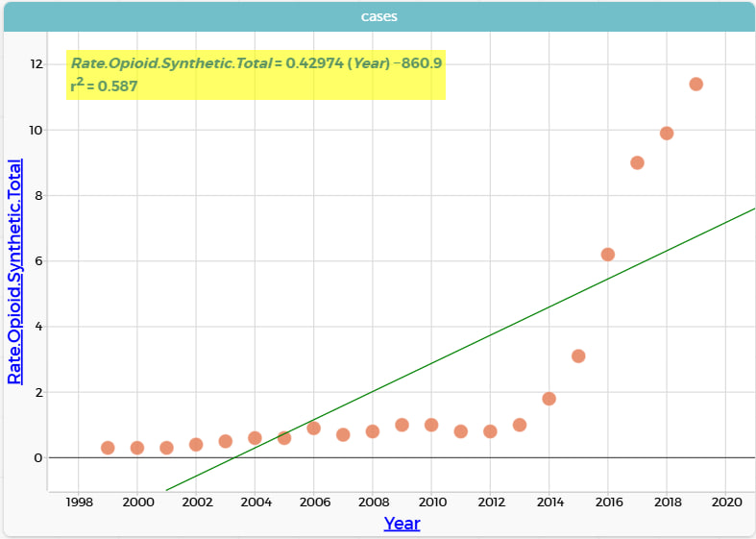
Task: Click the yellow regression equation box
Action: click(256, 75)
